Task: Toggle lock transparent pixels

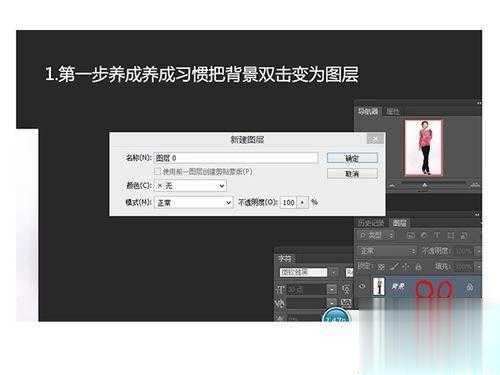Action: point(381,267)
